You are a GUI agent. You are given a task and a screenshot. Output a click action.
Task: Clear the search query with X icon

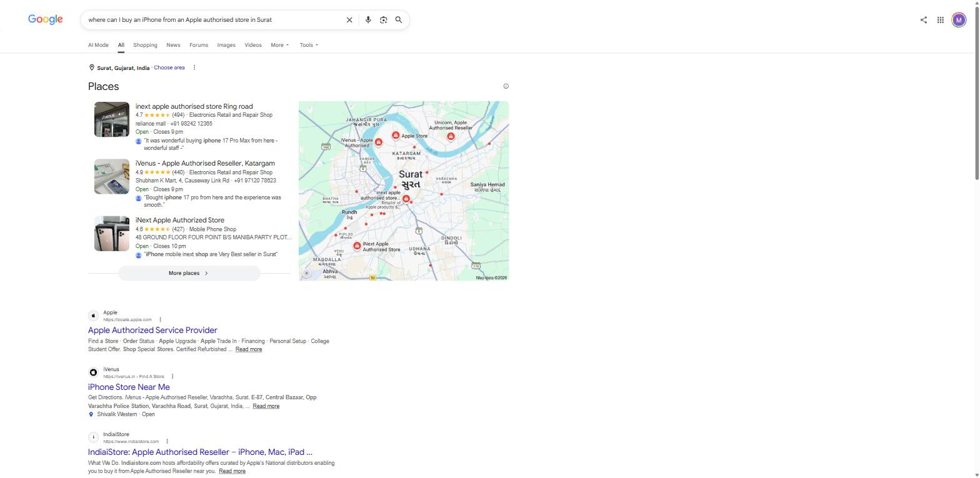coord(349,20)
